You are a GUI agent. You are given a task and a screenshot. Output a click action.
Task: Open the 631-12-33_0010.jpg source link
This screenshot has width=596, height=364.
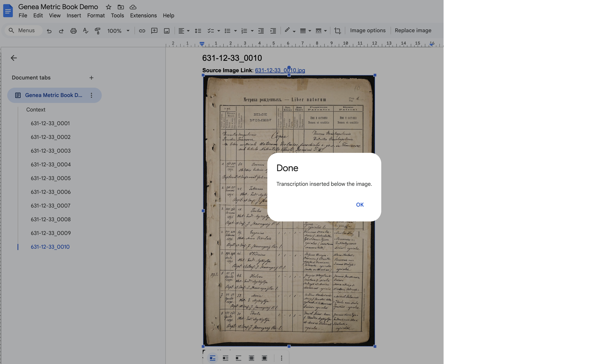pyautogui.click(x=280, y=70)
